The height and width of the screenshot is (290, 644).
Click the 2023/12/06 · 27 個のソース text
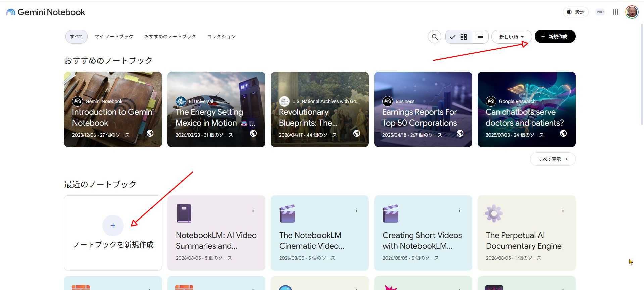101,135
